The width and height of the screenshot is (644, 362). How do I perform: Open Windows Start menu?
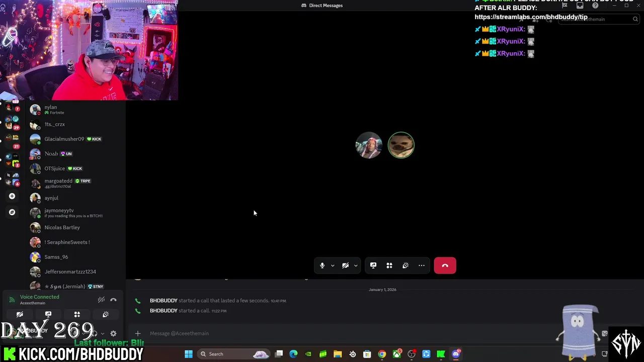coord(189,354)
